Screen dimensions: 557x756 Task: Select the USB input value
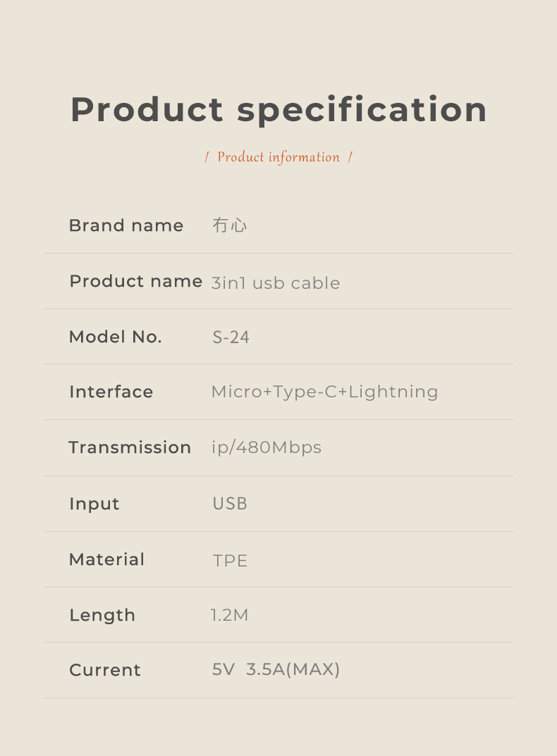[x=230, y=503]
